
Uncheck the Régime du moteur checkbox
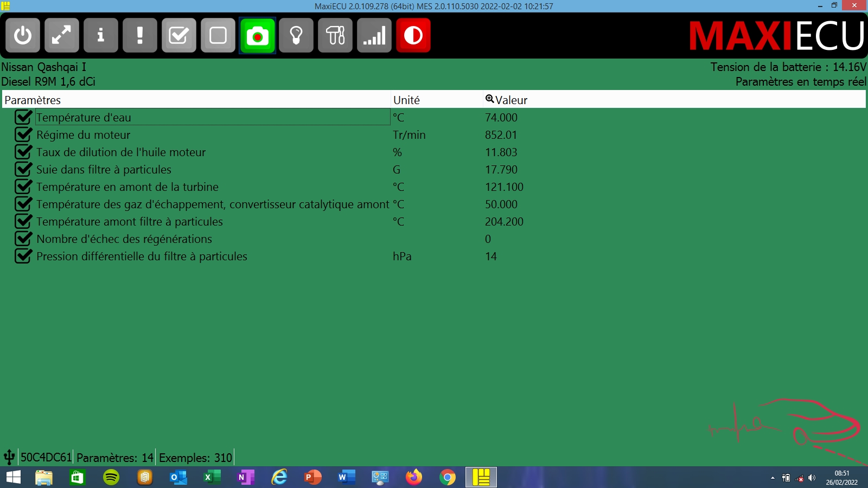[x=23, y=134]
